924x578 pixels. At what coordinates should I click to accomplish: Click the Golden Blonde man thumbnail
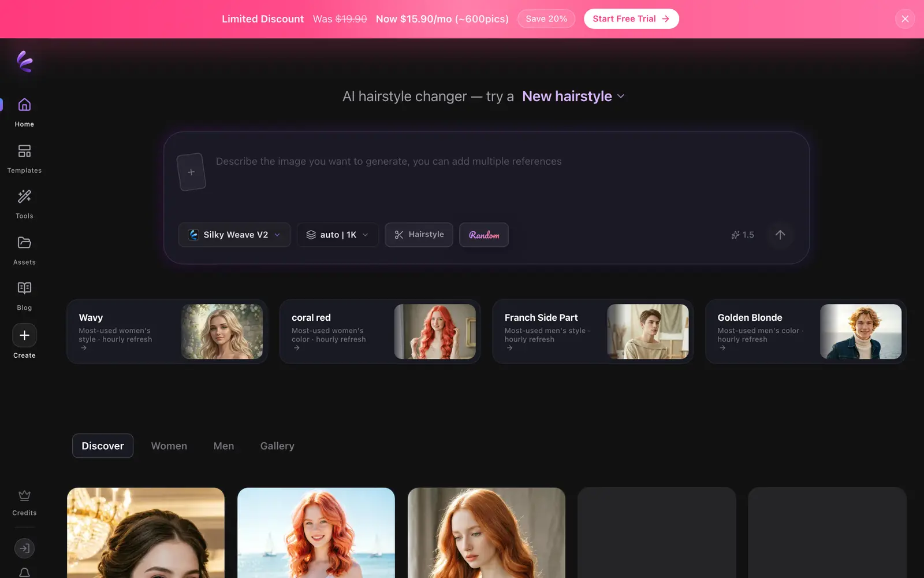click(860, 332)
